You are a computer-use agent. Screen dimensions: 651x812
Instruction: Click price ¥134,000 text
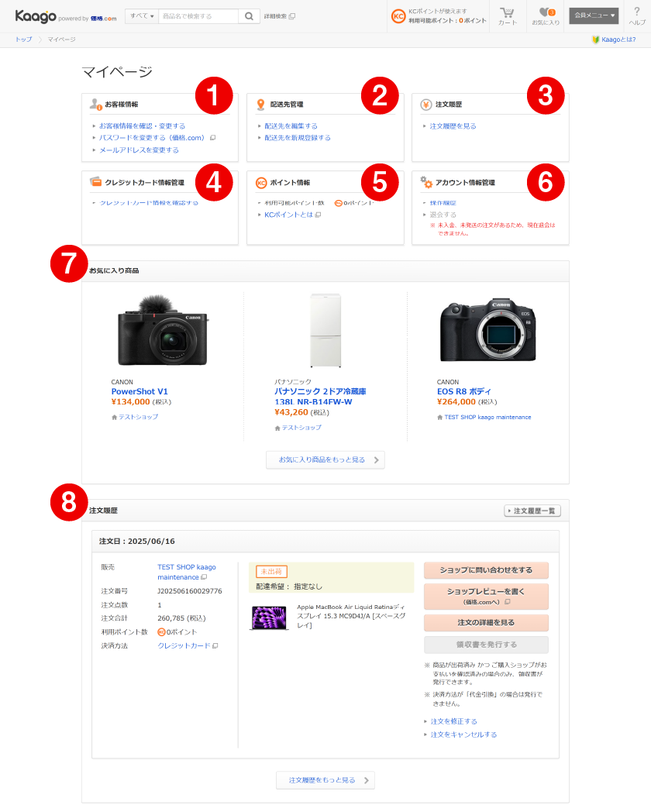[130, 402]
